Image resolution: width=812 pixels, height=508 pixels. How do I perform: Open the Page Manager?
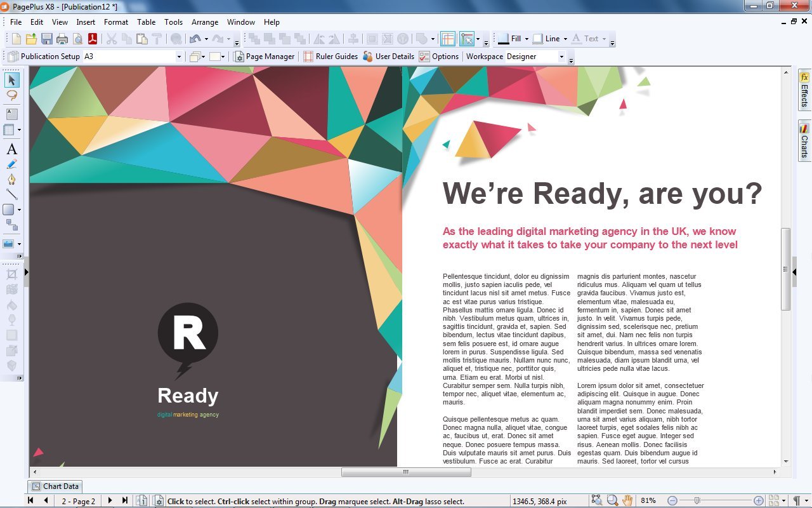pyautogui.click(x=265, y=57)
